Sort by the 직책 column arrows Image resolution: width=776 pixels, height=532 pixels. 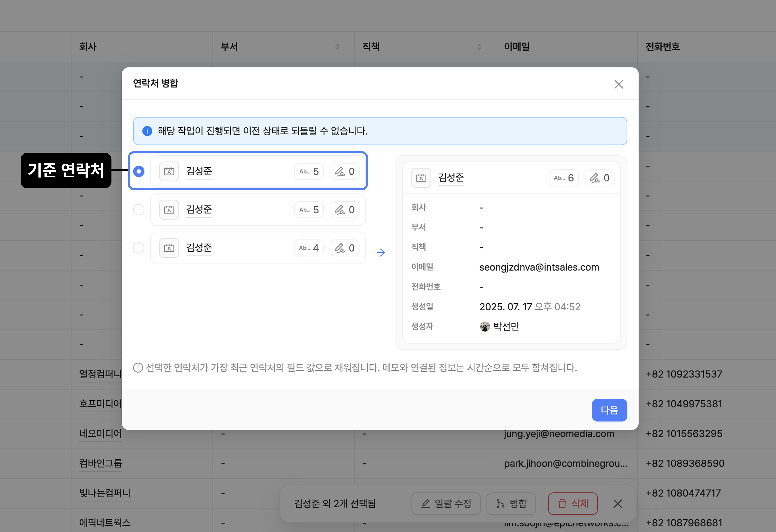479,47
